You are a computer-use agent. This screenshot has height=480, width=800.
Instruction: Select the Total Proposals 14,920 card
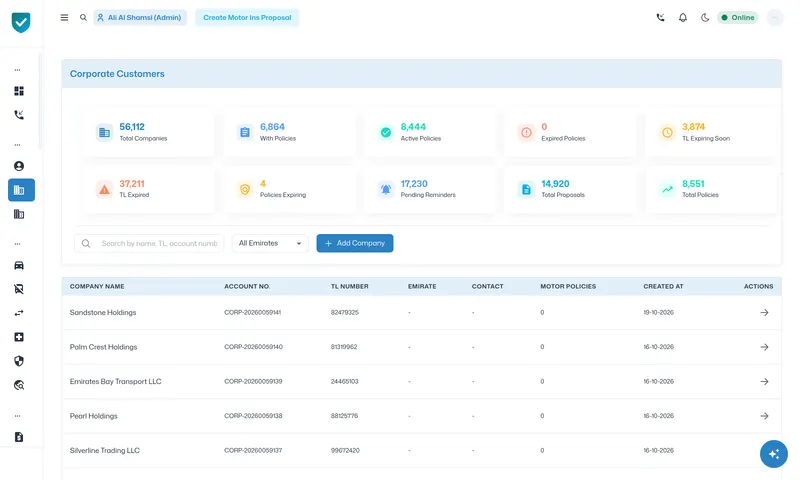coord(570,189)
